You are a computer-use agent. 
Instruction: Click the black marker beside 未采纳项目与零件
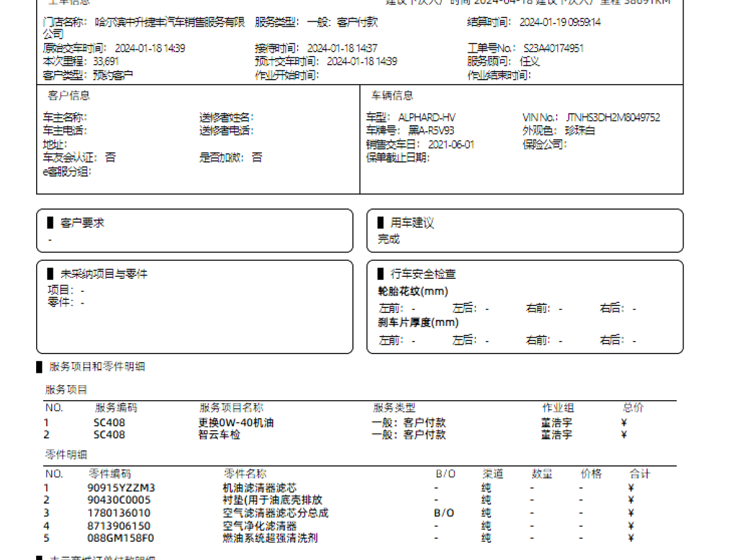point(50,274)
